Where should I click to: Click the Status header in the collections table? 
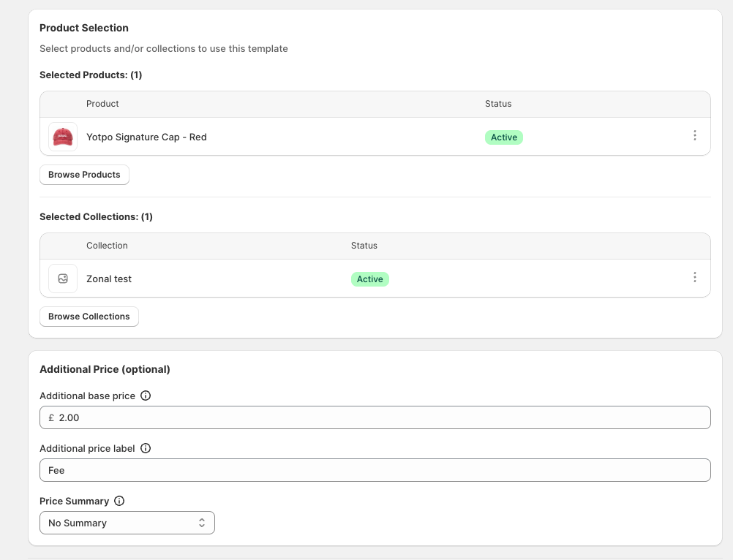click(x=364, y=246)
